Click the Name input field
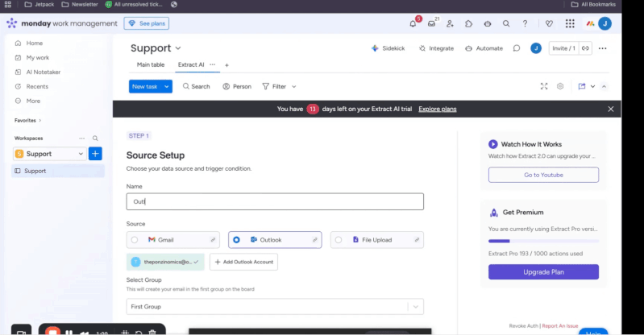Image resolution: width=644 pixels, height=335 pixels. pos(275,201)
